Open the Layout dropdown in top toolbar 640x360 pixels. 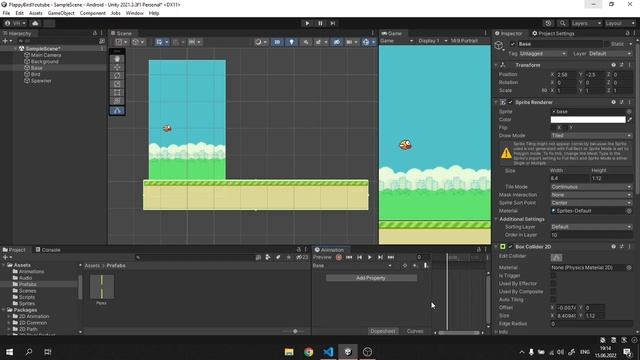620,23
